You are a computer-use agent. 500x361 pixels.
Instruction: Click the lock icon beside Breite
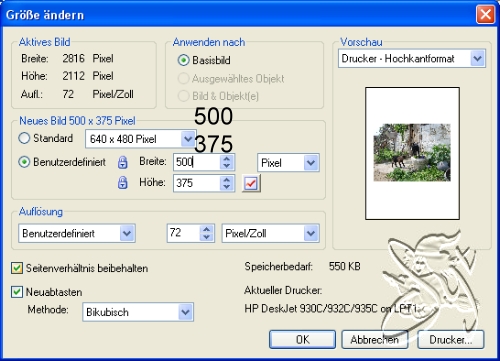[123, 162]
